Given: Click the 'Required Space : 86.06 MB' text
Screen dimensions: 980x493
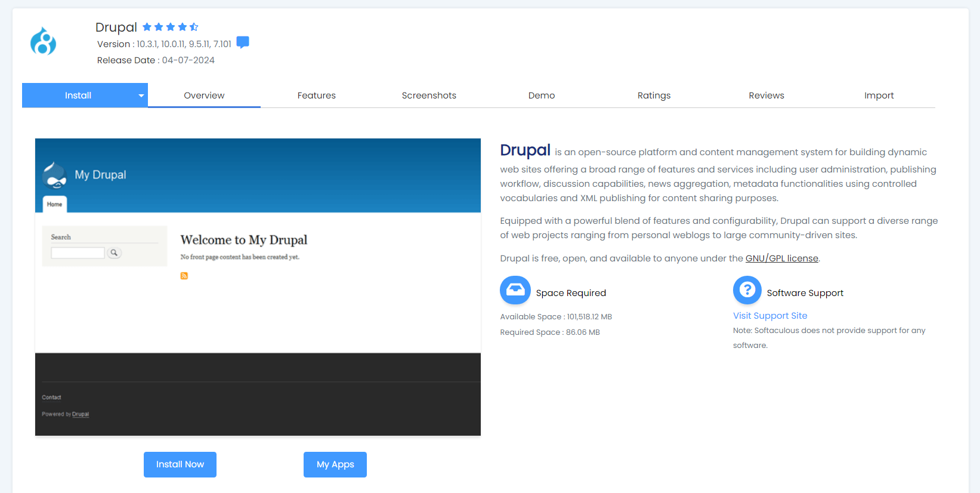Looking at the screenshot, I should [550, 332].
